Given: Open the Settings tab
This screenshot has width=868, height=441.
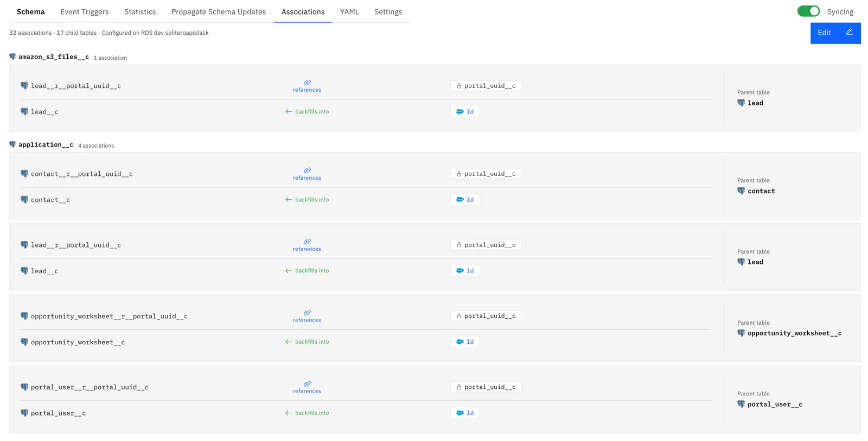Looking at the screenshot, I should click(x=388, y=12).
